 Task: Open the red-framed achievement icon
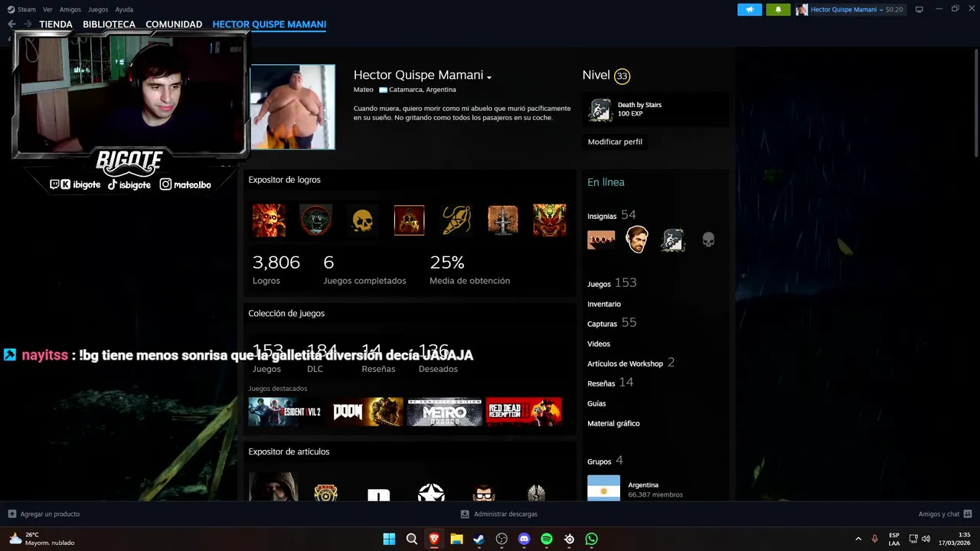pyautogui.click(x=409, y=220)
